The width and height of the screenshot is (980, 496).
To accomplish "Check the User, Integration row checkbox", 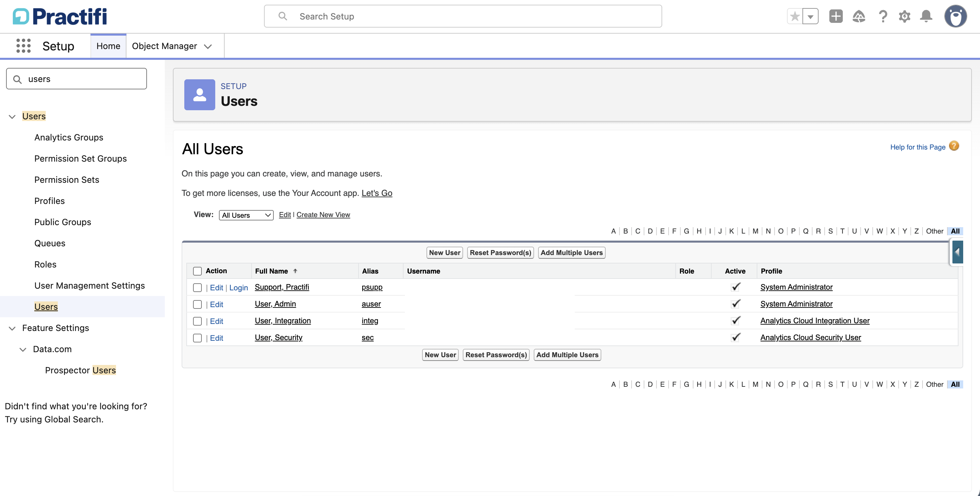I will tap(197, 321).
